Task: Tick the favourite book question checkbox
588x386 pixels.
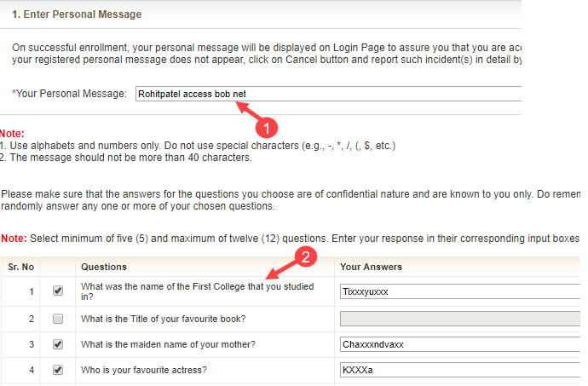Action: pos(58,319)
